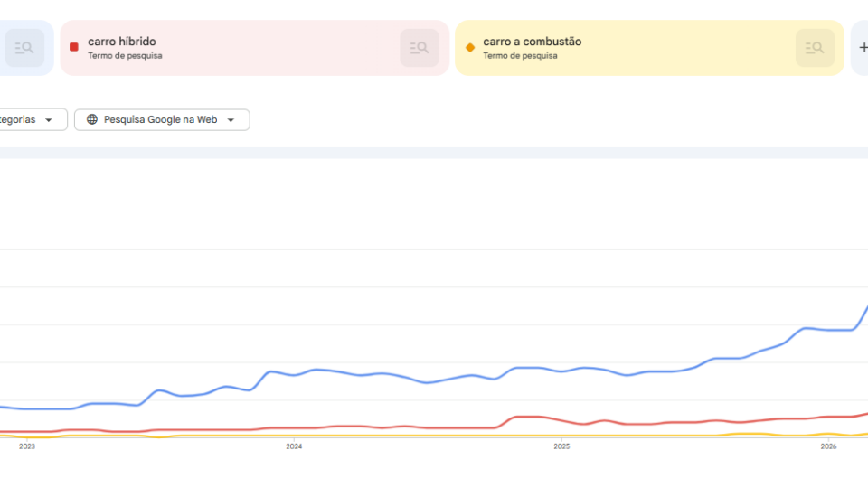Select the 2023 label on the time axis
This screenshot has height=488, width=868.
point(26,446)
